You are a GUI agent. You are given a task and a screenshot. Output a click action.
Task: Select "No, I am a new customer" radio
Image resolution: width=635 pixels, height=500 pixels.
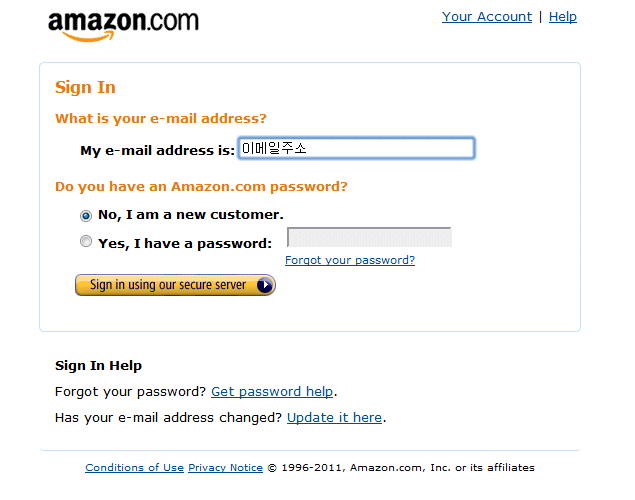86,216
